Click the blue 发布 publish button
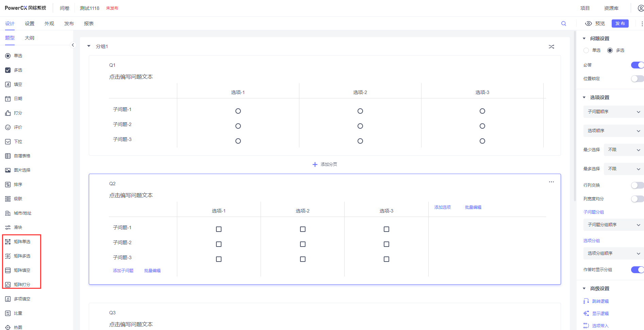Viewport: 644px width, 330px height. tap(620, 23)
